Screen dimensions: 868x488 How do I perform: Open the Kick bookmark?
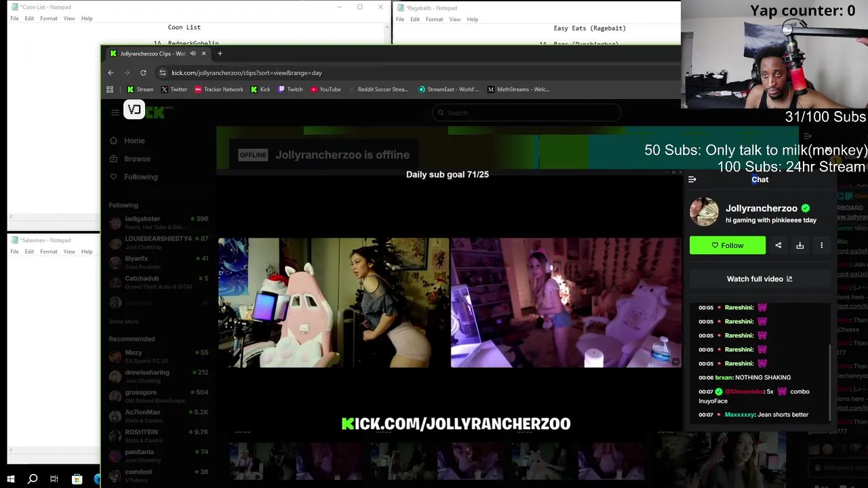pyautogui.click(x=260, y=89)
